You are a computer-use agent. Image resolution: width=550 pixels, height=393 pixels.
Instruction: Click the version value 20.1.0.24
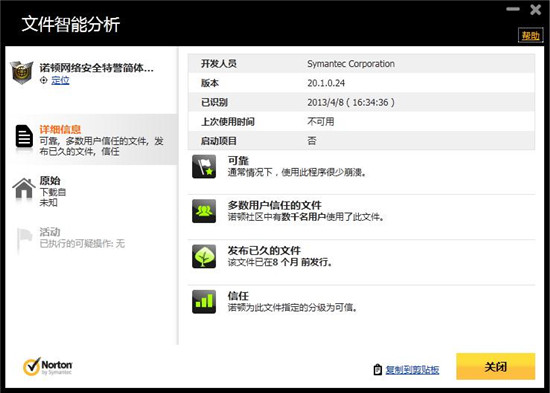326,83
